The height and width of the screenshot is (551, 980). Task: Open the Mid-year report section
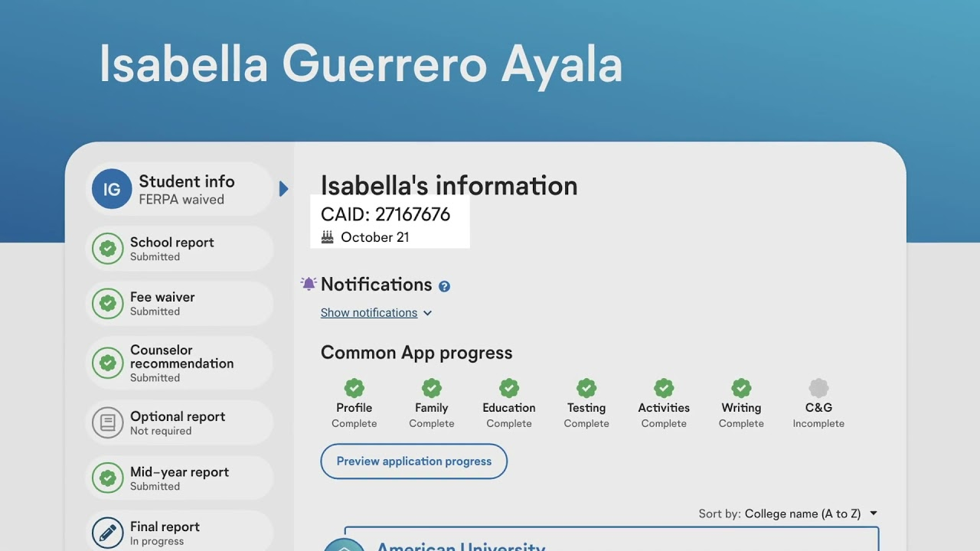pyautogui.click(x=179, y=478)
